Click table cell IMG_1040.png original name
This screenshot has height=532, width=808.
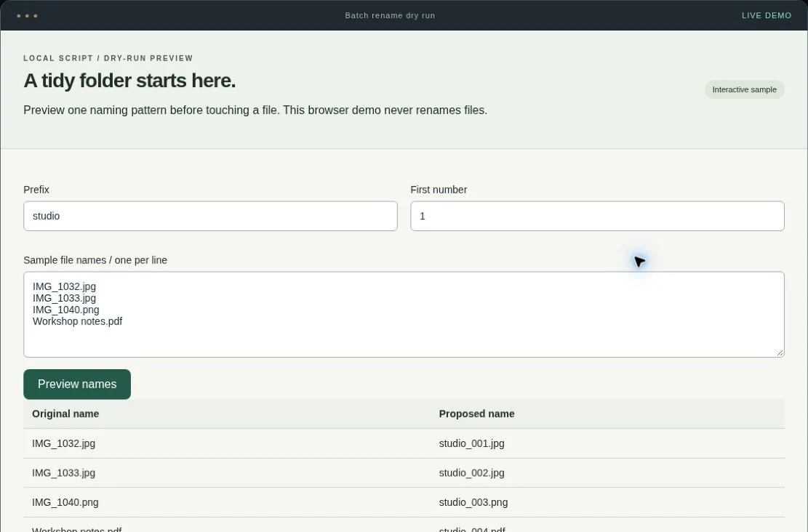(x=65, y=502)
